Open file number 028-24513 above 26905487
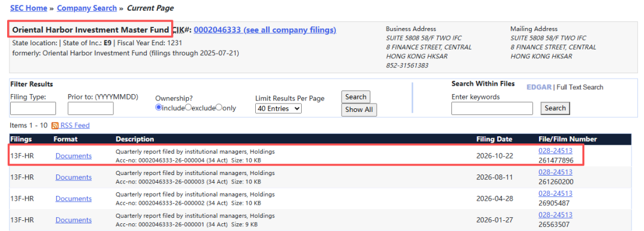Image resolution: width=644 pixels, height=231 pixels. (x=555, y=193)
